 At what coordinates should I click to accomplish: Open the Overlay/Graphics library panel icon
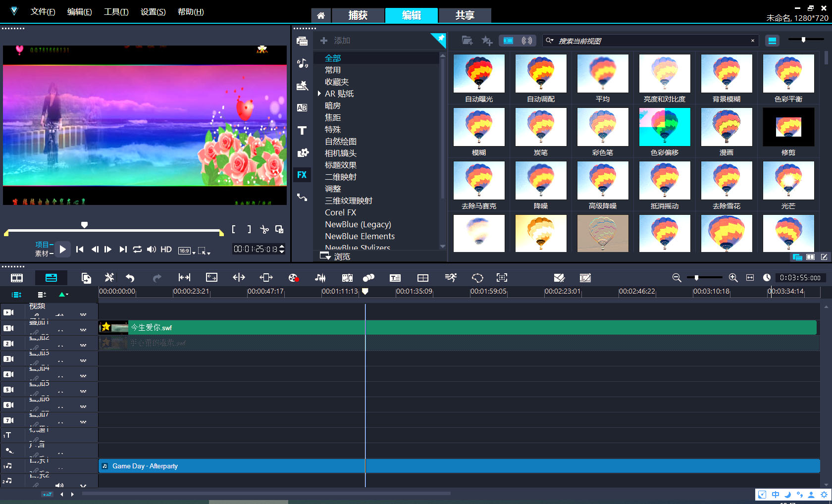[302, 152]
